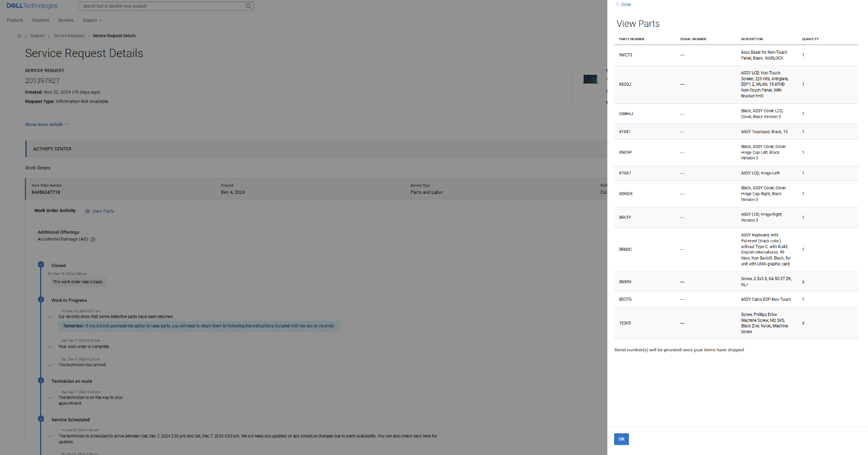Click the Search Dell input field
868x455 pixels.
pos(163,7)
